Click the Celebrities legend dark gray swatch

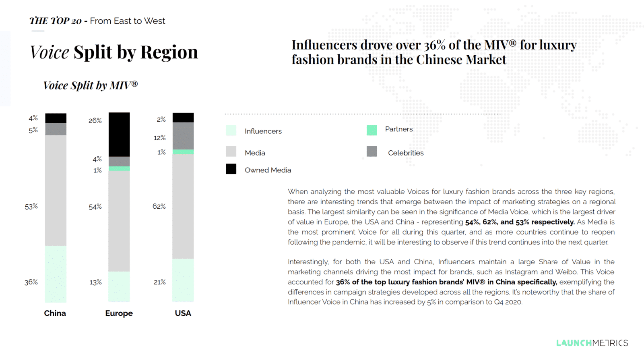click(x=372, y=151)
